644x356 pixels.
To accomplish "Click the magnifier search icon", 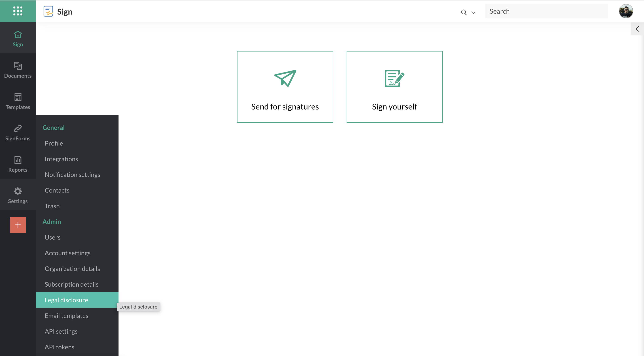I will [x=464, y=12].
